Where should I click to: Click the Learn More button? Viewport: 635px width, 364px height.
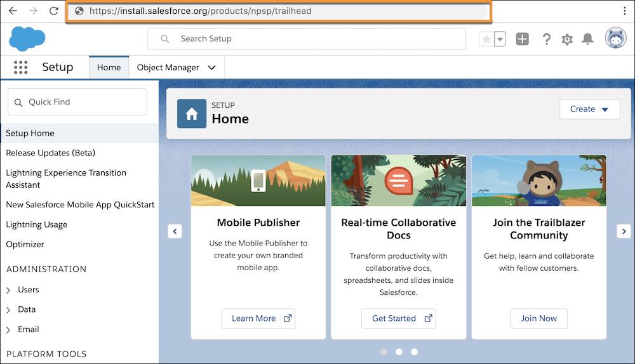click(x=258, y=319)
